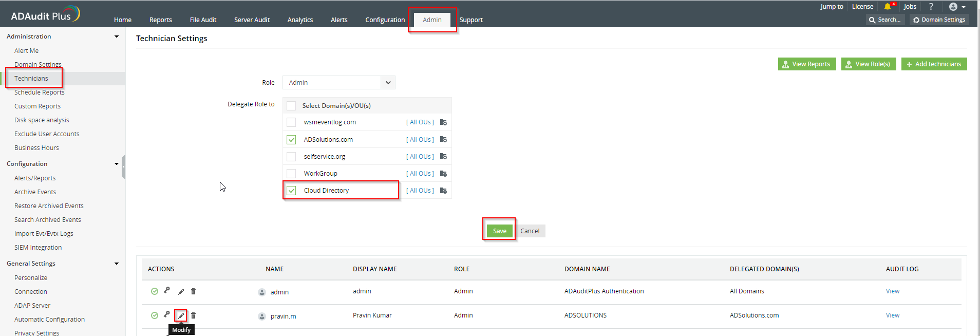Click the Search box in header
This screenshot has height=336, width=980.
pyautogui.click(x=885, y=20)
